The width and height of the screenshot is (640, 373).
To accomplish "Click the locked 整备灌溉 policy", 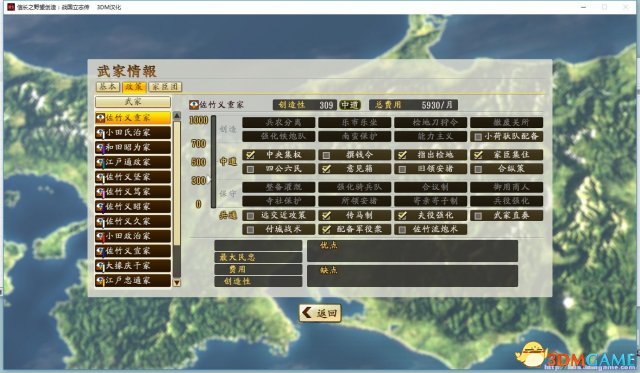I will pyautogui.click(x=279, y=187).
